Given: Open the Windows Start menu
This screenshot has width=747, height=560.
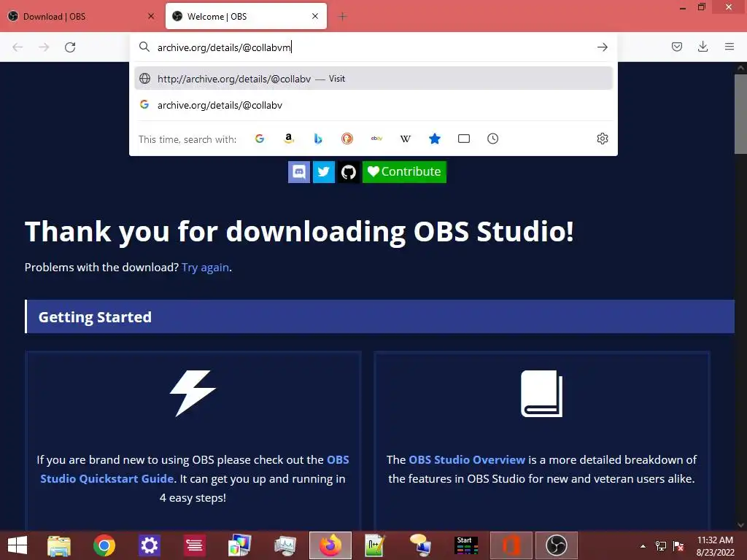Looking at the screenshot, I should pyautogui.click(x=18, y=545).
